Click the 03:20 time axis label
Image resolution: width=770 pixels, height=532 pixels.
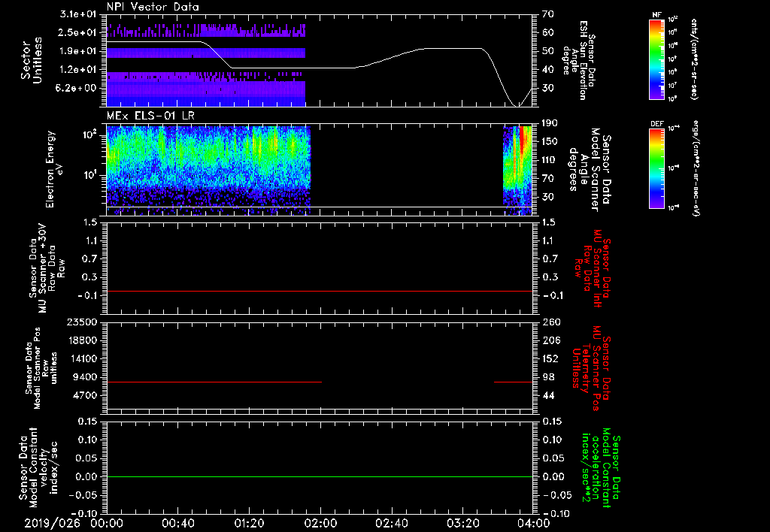click(462, 523)
